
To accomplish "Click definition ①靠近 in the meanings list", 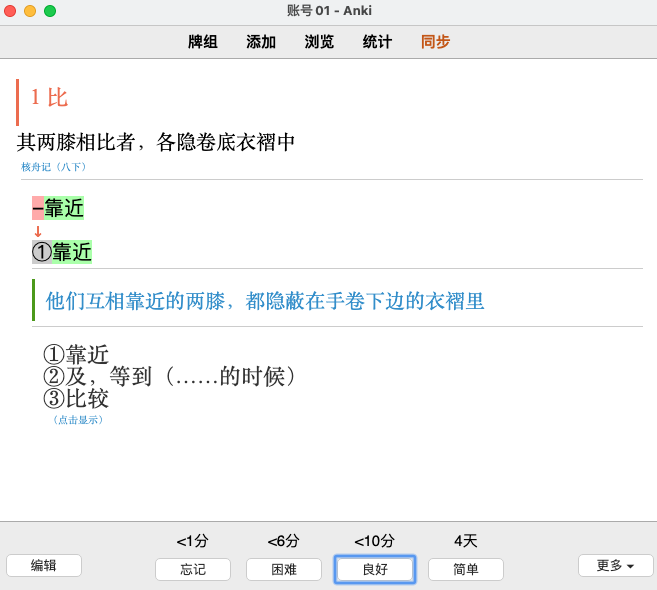I will coord(76,355).
